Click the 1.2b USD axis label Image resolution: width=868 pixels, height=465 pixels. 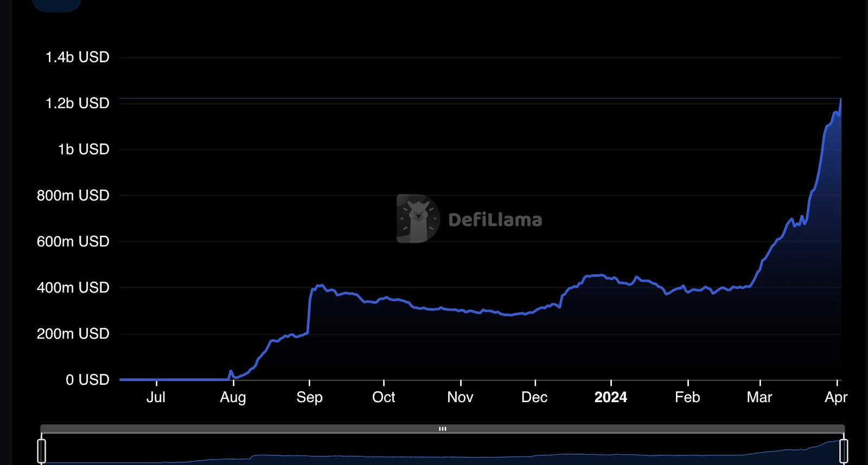(78, 103)
